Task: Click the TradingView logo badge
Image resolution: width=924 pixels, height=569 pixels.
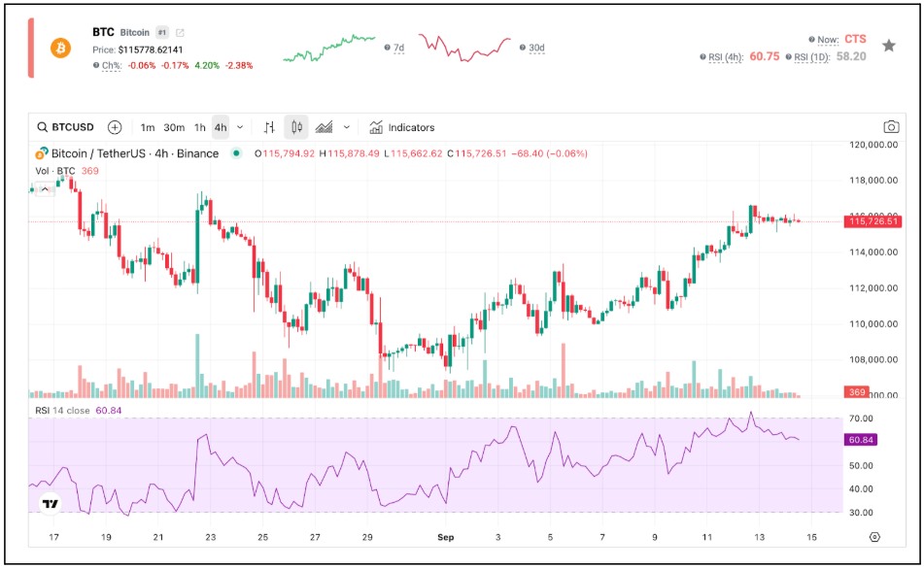Action: pos(51,504)
